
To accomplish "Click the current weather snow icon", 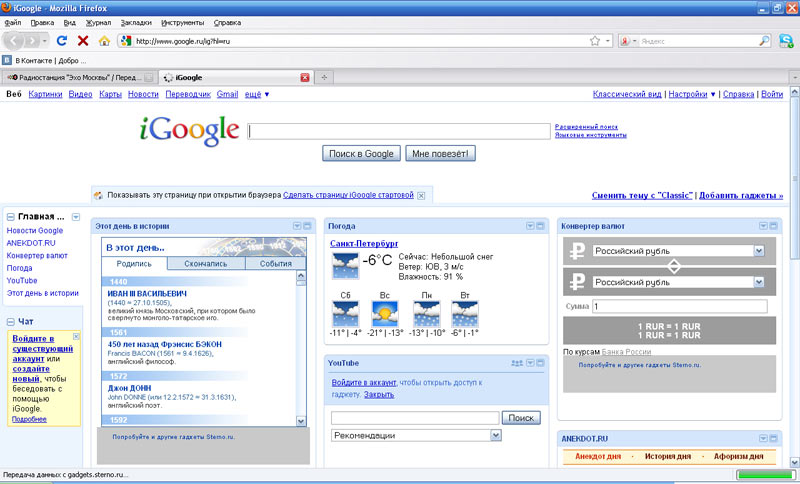I will coord(345,266).
